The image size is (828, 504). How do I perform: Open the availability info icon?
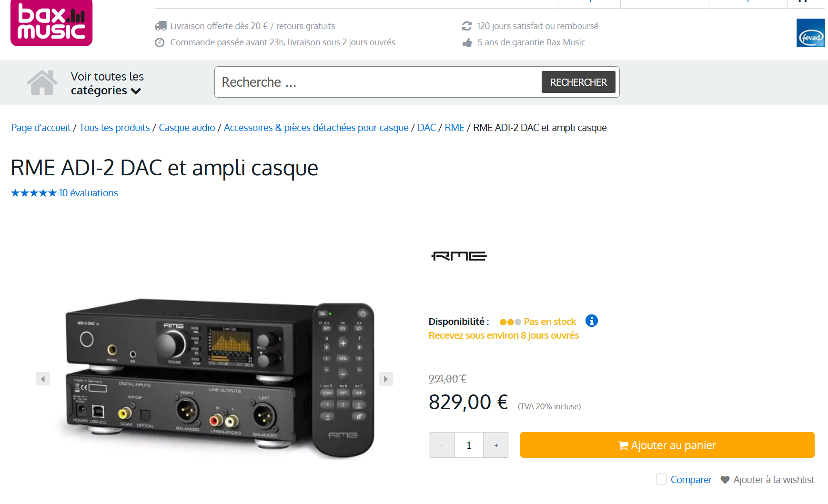[592, 321]
